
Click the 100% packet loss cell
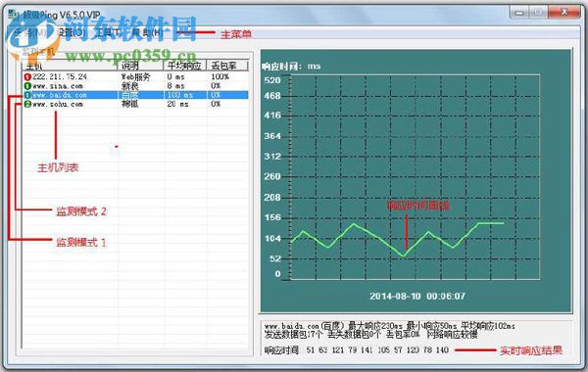tap(220, 76)
